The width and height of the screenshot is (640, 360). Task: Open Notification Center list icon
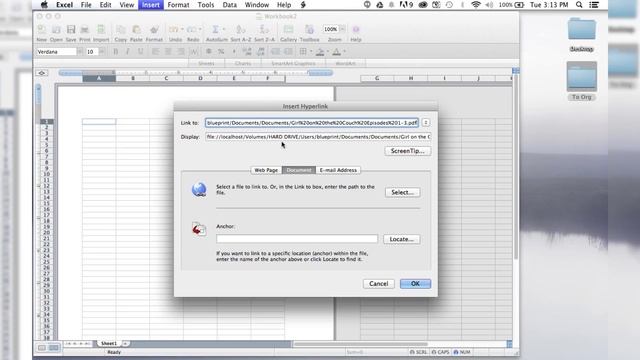(x=594, y=5)
